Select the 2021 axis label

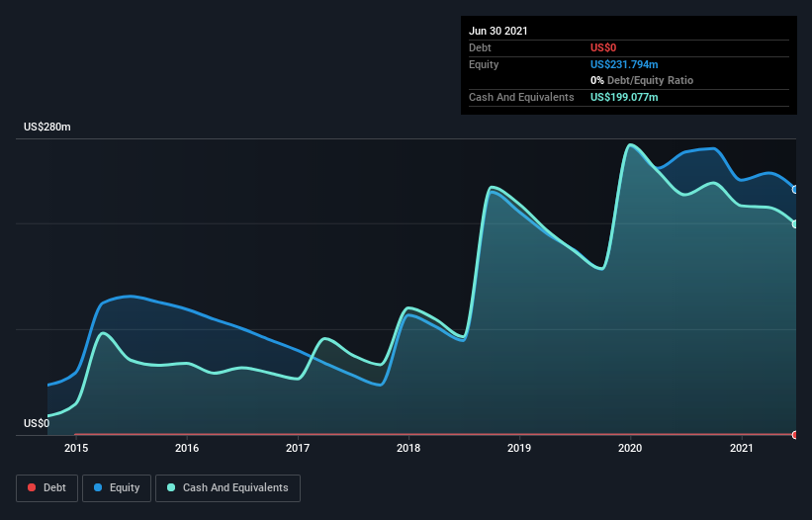[x=741, y=448]
